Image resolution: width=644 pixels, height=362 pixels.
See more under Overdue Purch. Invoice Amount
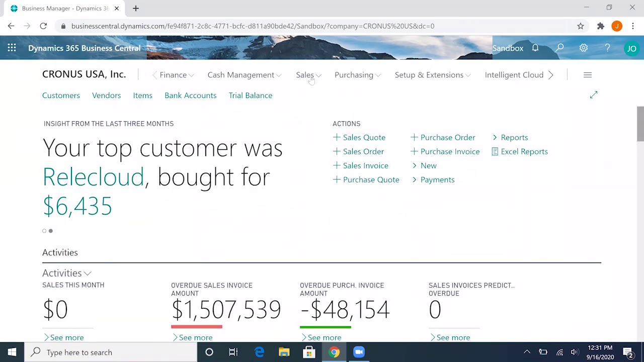321,337
